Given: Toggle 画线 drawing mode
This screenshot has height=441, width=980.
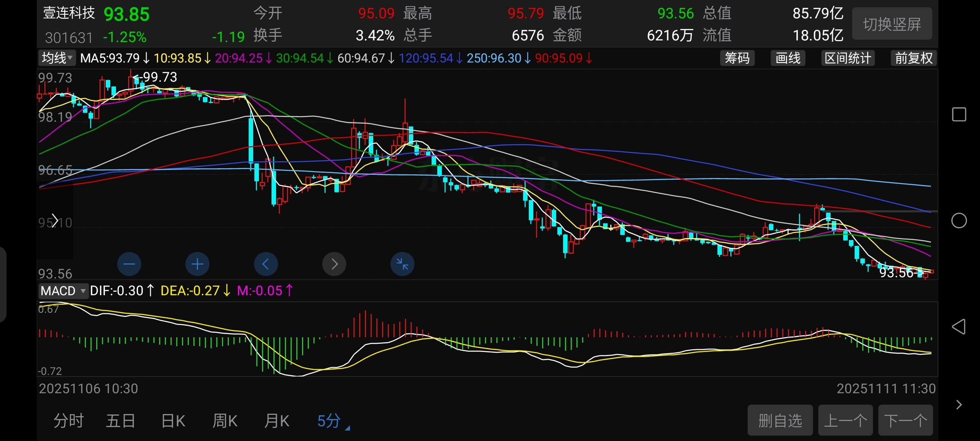Looking at the screenshot, I should 788,58.
